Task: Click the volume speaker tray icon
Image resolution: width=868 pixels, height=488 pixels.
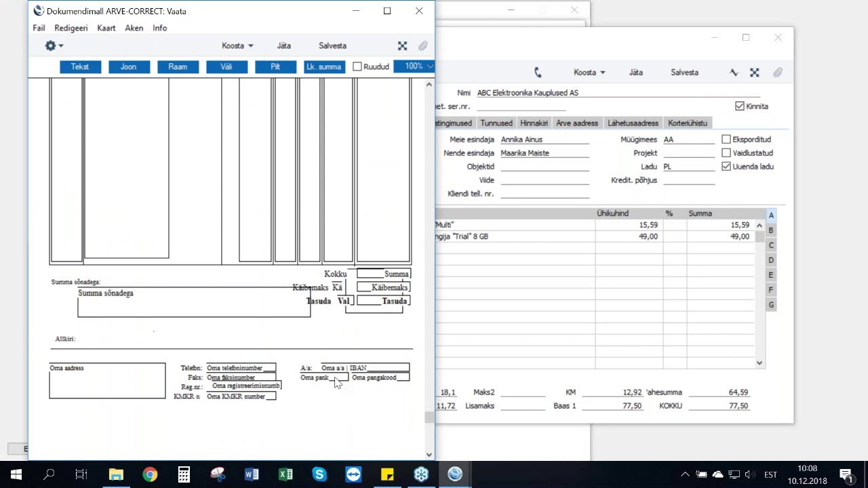Action: [750, 474]
